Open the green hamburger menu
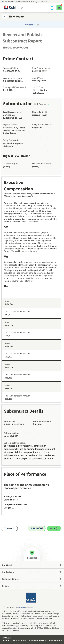 point(59,7)
